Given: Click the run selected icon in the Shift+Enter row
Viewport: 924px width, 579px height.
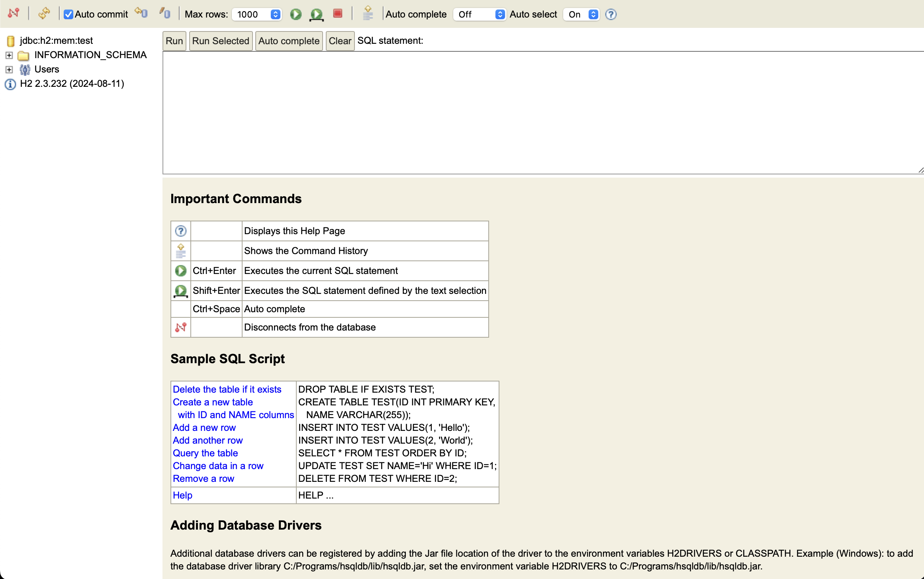Looking at the screenshot, I should [x=181, y=291].
